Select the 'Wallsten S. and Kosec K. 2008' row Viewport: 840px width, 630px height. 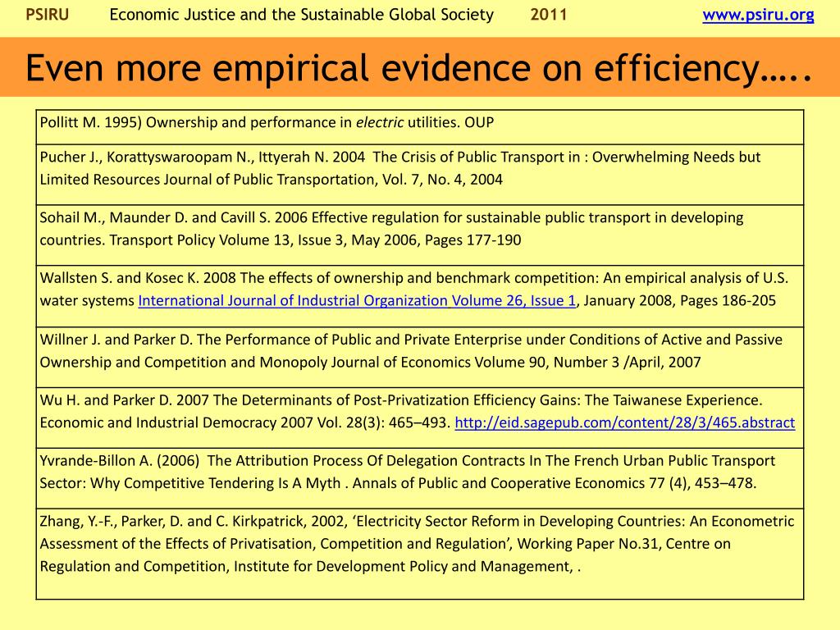tap(420, 296)
